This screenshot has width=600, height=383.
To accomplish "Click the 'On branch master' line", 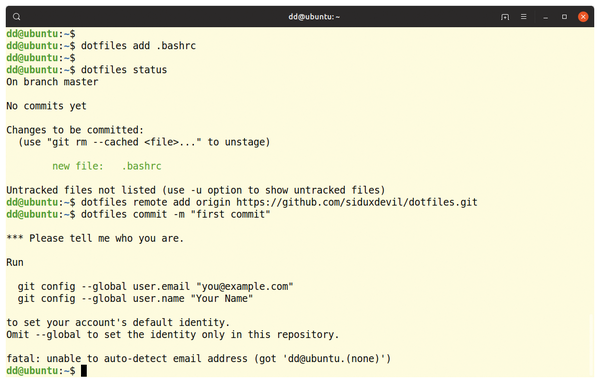I will click(52, 82).
